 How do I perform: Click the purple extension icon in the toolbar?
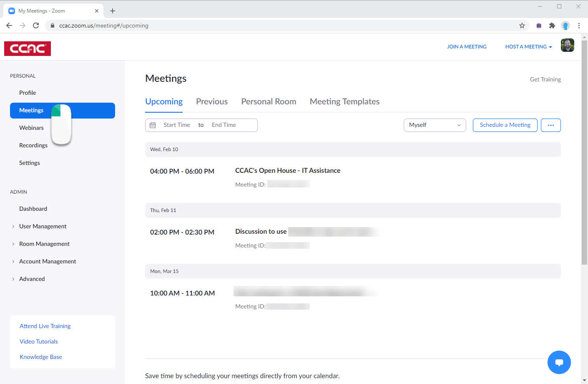click(539, 25)
